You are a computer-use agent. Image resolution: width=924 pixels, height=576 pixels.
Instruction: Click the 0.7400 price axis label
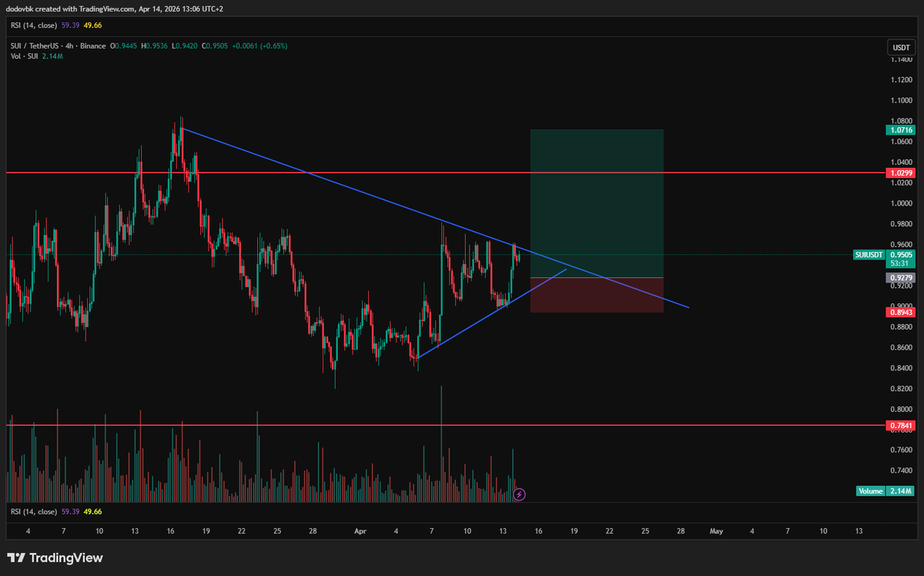pyautogui.click(x=902, y=471)
